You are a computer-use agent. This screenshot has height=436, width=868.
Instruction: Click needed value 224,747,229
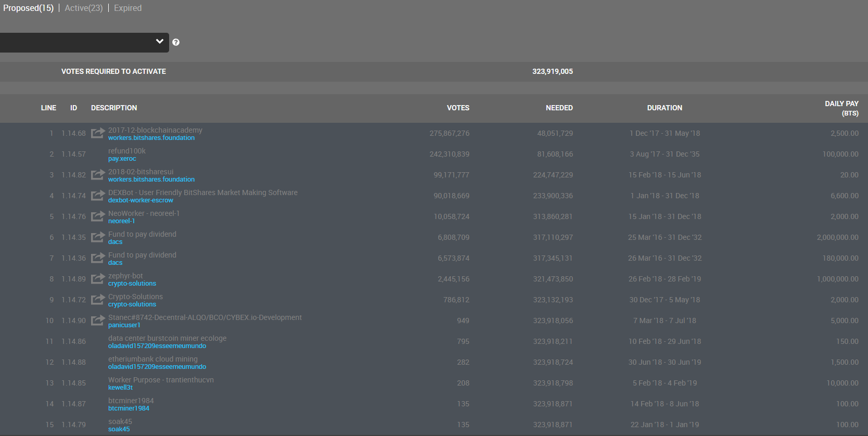coord(553,175)
